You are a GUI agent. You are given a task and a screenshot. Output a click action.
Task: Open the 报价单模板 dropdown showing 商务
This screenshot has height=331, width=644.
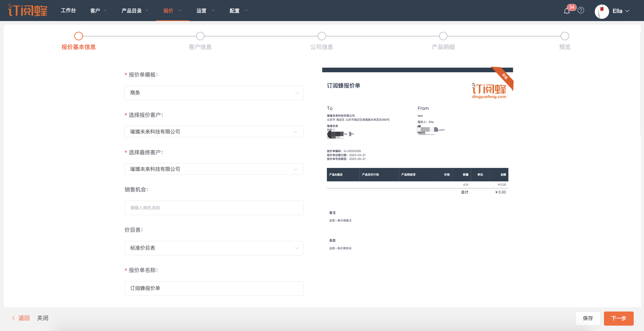(214, 93)
